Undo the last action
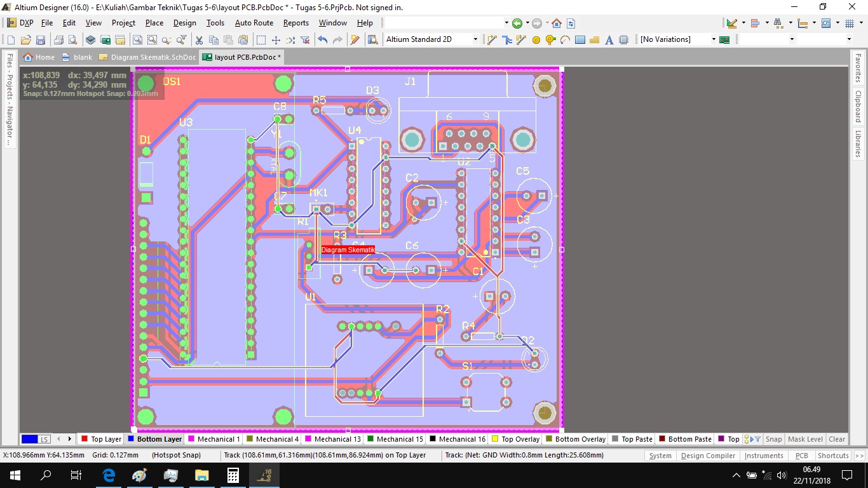 (x=323, y=39)
